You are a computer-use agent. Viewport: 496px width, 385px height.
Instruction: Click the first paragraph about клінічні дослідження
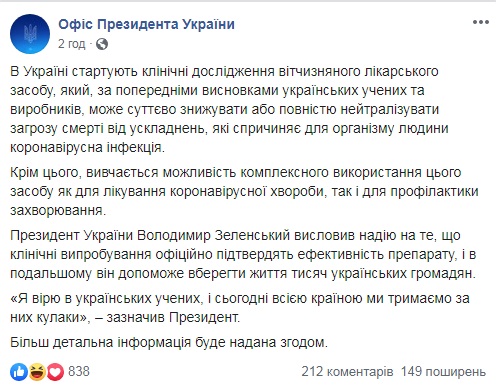(229, 110)
